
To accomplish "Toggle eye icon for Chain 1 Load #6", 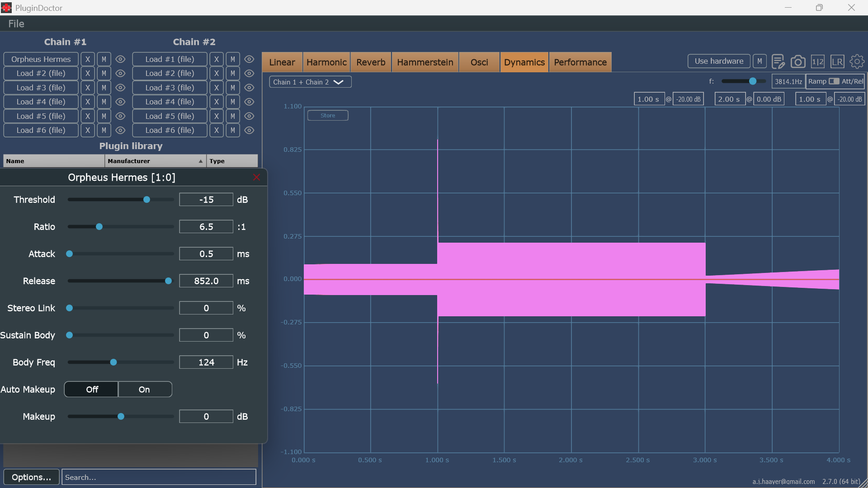I will tap(120, 130).
